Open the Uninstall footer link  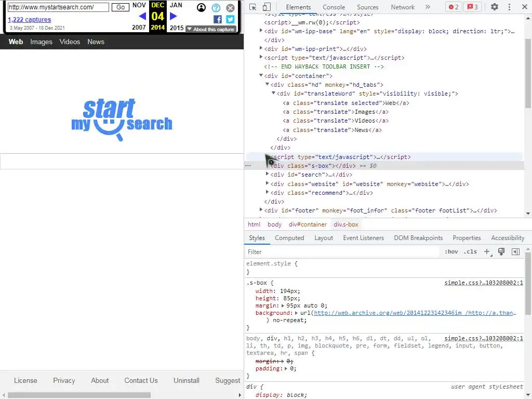click(187, 380)
